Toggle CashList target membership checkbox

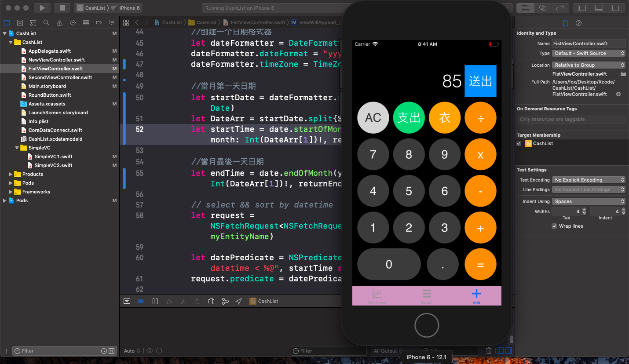pos(519,143)
